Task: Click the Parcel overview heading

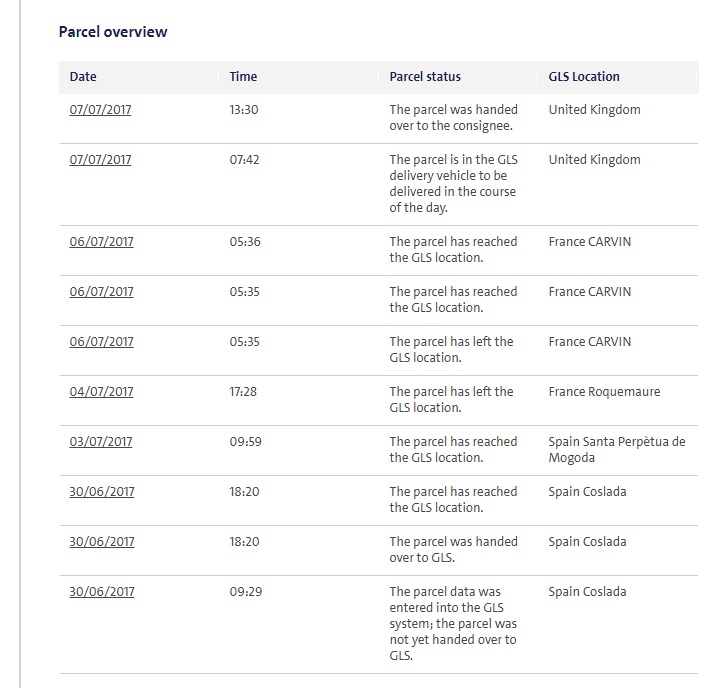Action: (113, 31)
